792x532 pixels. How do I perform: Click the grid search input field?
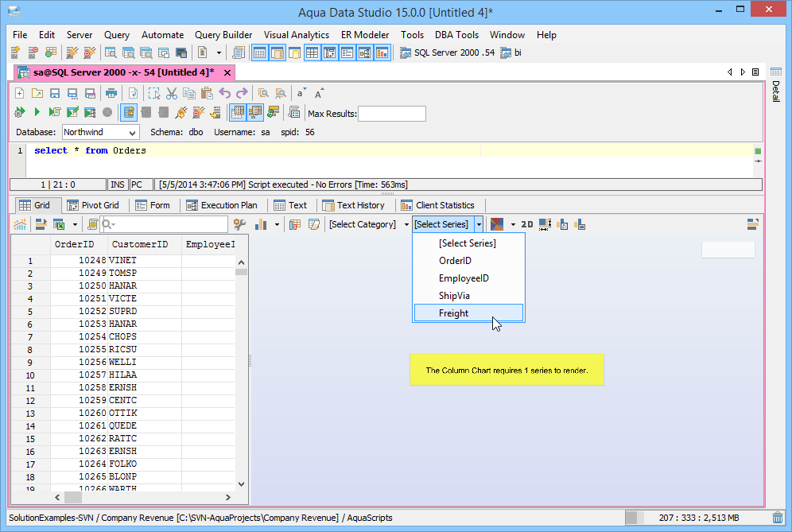tap(164, 224)
